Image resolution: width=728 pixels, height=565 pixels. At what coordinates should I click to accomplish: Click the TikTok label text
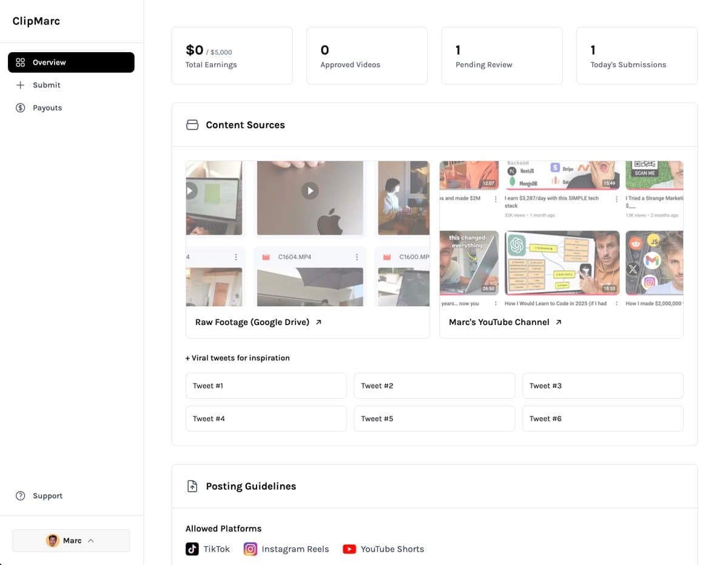click(217, 549)
